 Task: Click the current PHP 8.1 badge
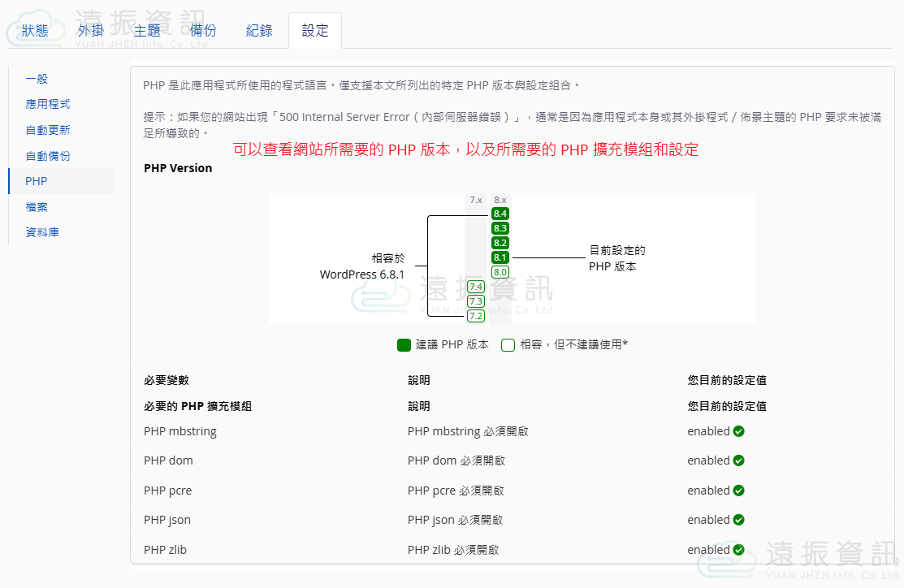click(x=500, y=257)
